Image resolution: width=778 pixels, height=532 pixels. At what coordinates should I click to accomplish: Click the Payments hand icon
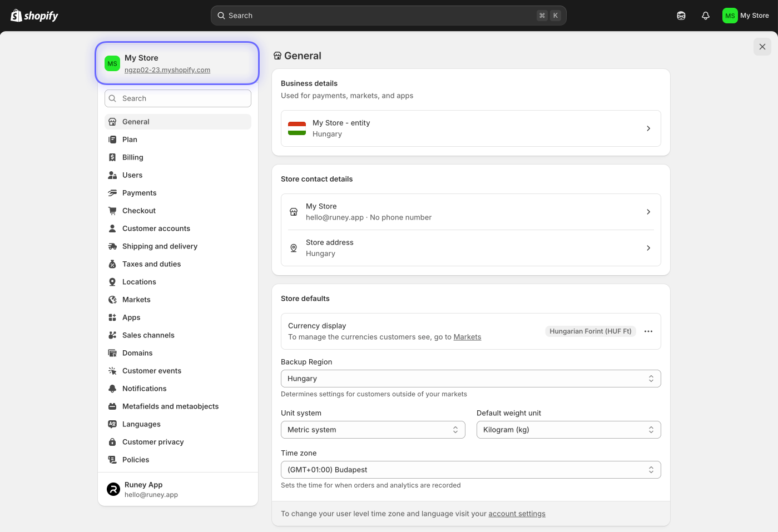tap(112, 193)
